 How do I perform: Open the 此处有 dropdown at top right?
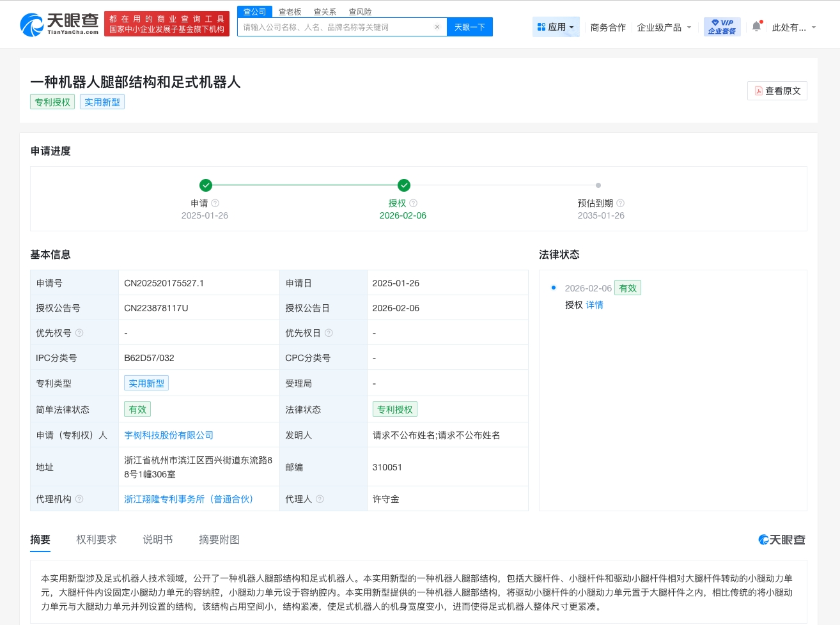794,28
